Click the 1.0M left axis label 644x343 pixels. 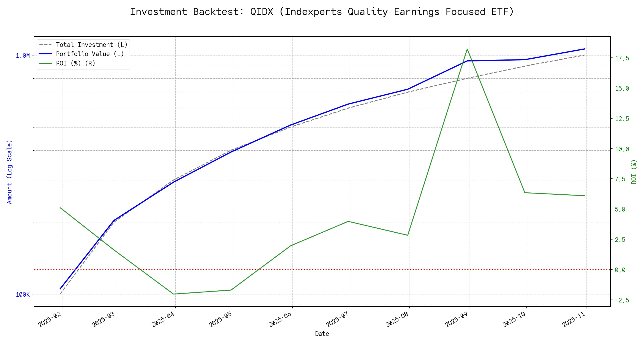(23, 56)
